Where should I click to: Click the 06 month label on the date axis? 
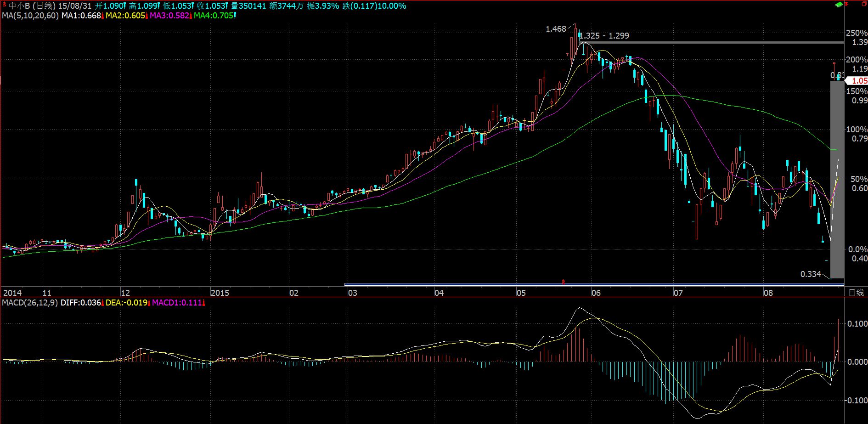click(x=596, y=293)
